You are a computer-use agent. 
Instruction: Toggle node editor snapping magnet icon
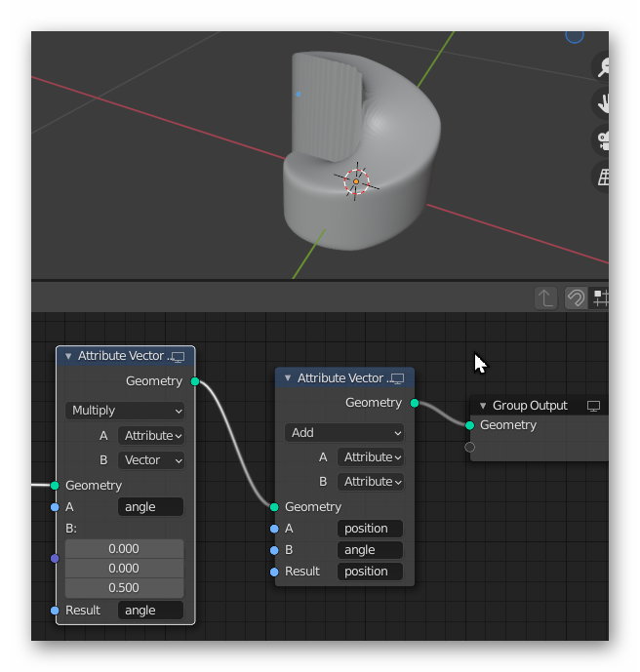tap(576, 297)
